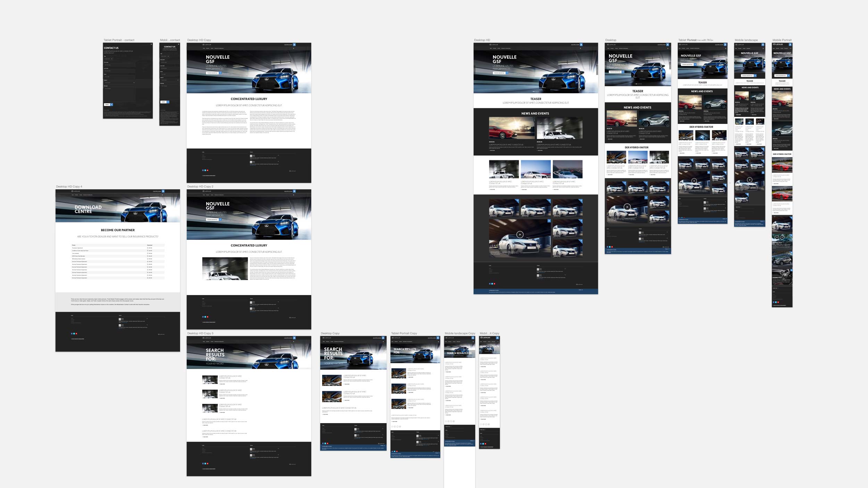The image size is (868, 488).
Task: Click user icon in Desktop HD Copy 4 header
Action: (x=163, y=191)
